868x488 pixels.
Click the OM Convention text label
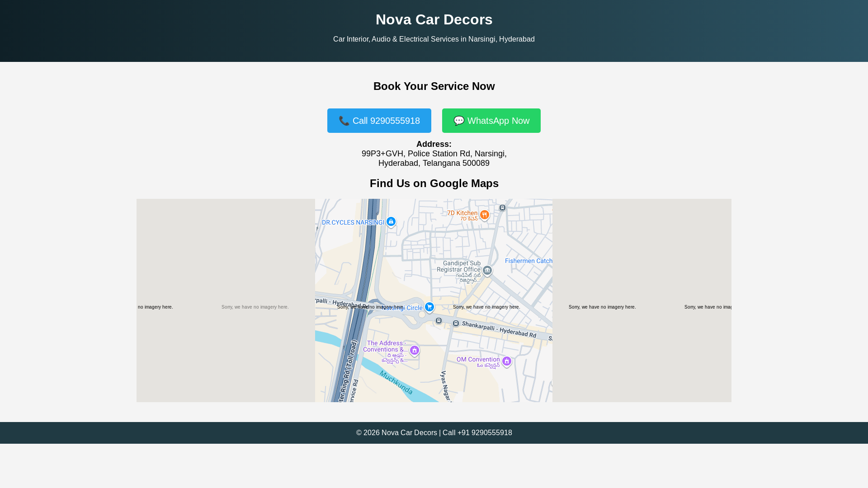click(x=478, y=360)
